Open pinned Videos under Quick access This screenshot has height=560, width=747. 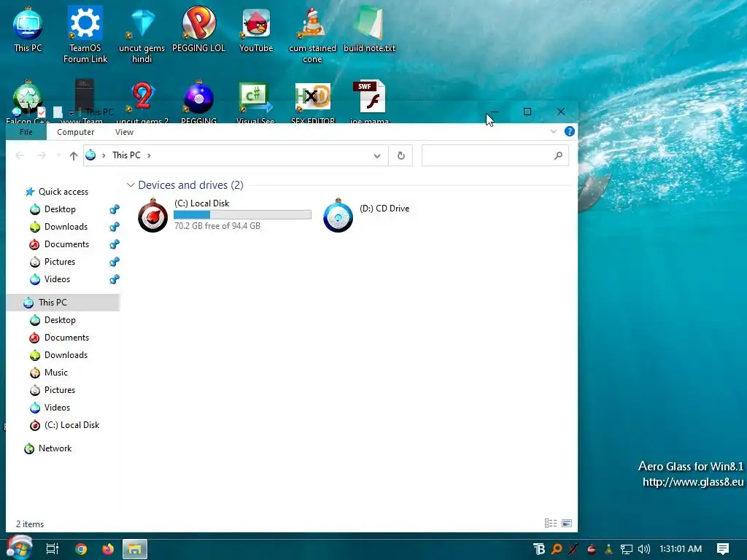(57, 279)
